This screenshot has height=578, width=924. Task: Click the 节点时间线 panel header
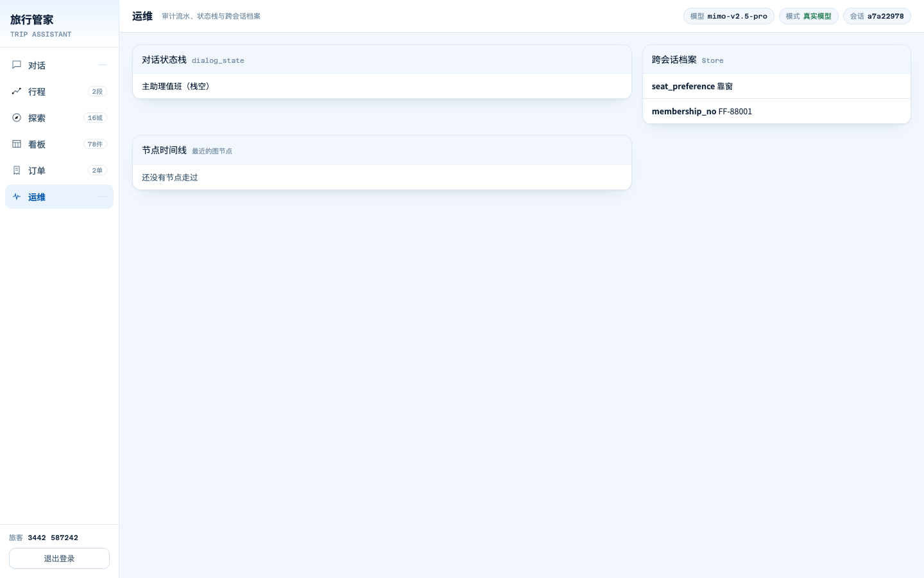click(x=382, y=150)
